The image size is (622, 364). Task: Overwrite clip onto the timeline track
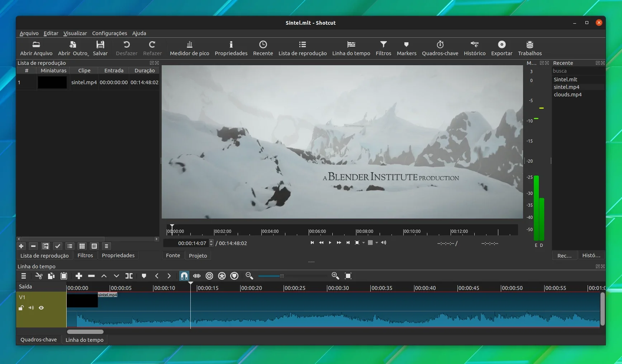pyautogui.click(x=116, y=276)
